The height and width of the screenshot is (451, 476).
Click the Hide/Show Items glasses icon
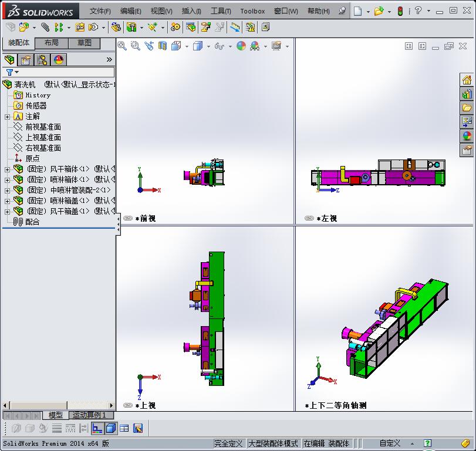point(220,46)
